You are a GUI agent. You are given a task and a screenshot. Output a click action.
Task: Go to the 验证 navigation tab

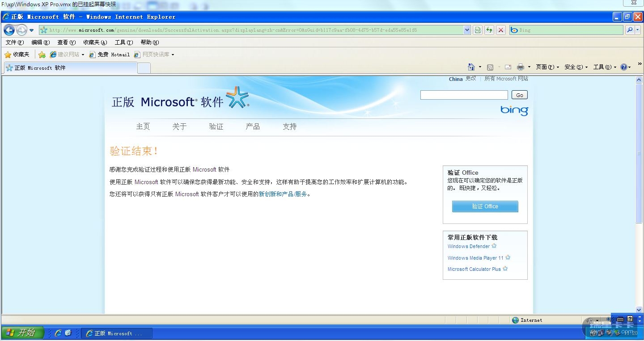pos(216,126)
